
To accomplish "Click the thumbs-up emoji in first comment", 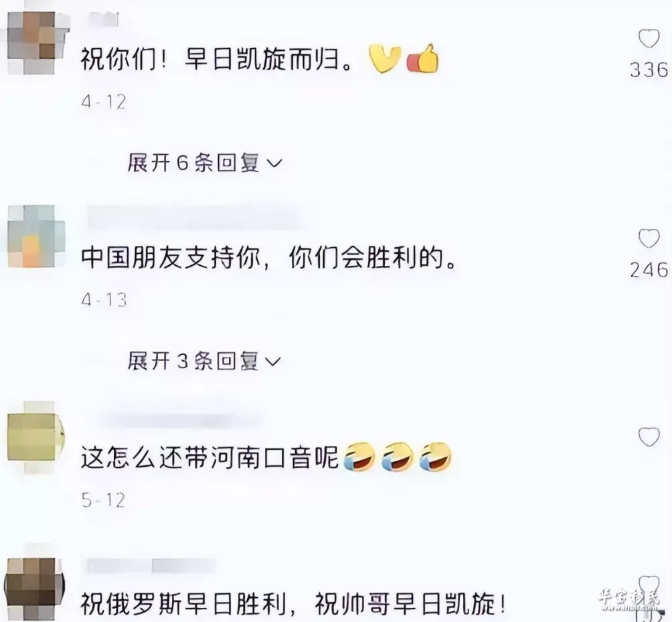I will coord(423,58).
